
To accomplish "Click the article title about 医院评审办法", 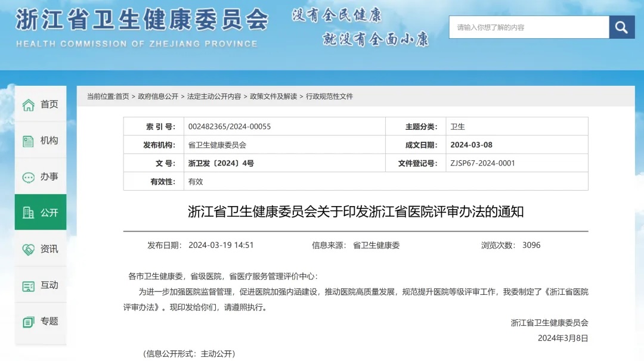I will coord(355,211).
